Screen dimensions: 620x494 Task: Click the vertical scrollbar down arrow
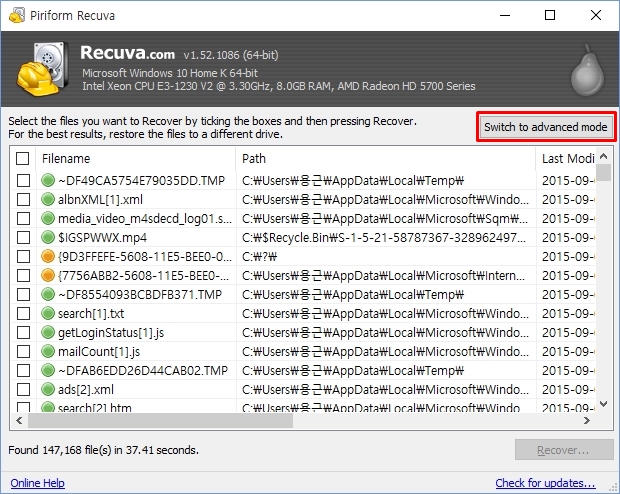tap(603, 404)
